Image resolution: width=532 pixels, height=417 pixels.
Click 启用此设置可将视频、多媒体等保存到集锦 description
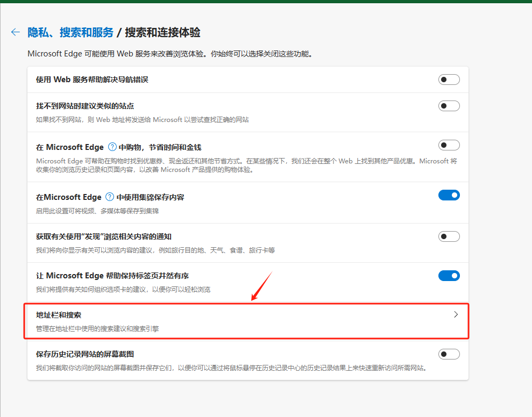pos(97,211)
